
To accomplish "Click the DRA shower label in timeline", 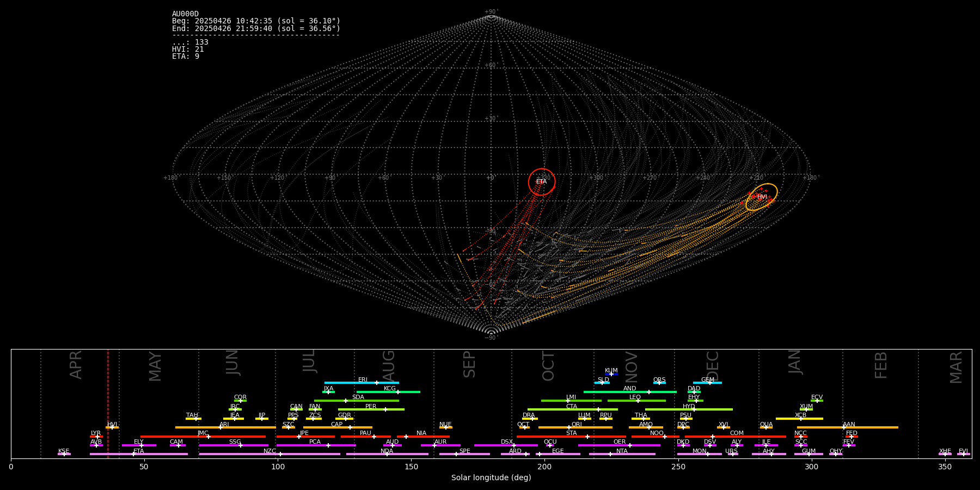I will 529,415.
